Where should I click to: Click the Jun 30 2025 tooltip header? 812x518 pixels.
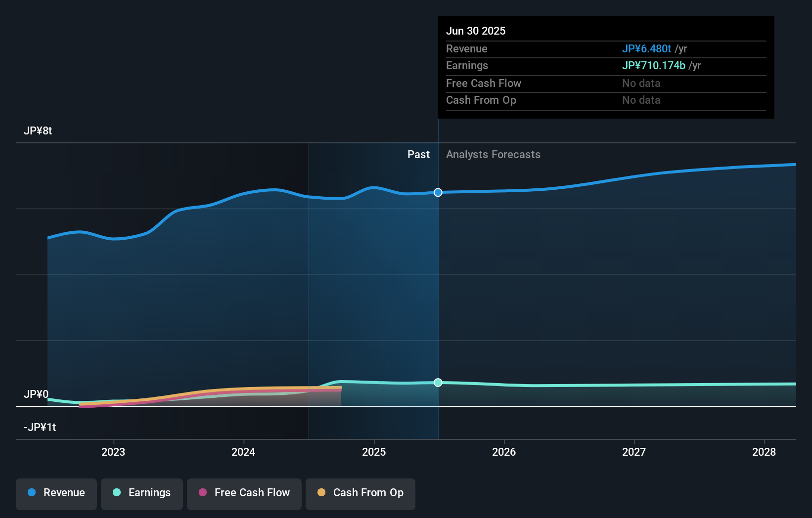476,31
